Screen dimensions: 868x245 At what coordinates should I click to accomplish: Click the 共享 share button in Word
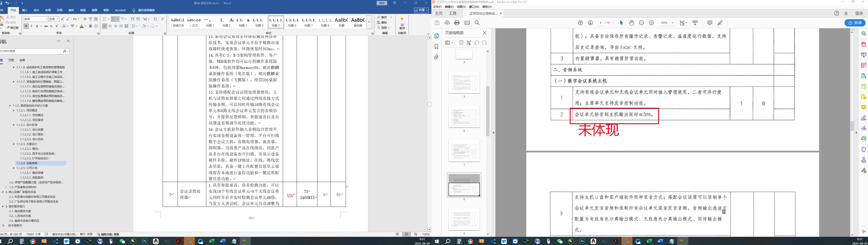click(x=421, y=10)
